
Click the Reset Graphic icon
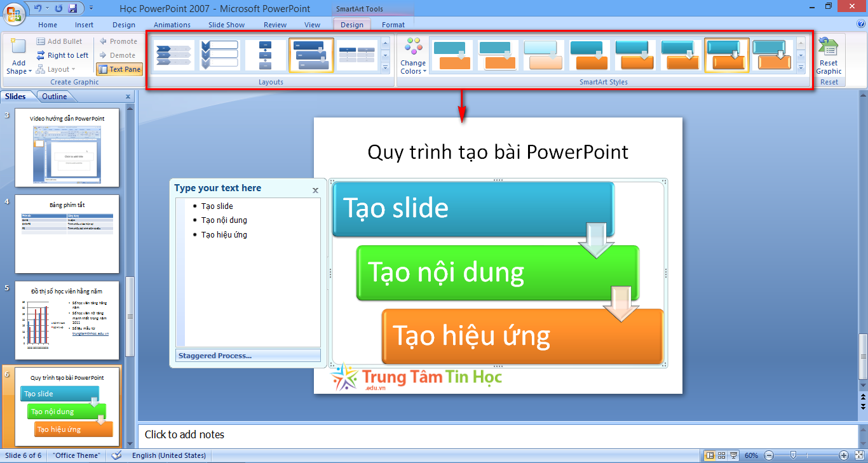(x=829, y=56)
